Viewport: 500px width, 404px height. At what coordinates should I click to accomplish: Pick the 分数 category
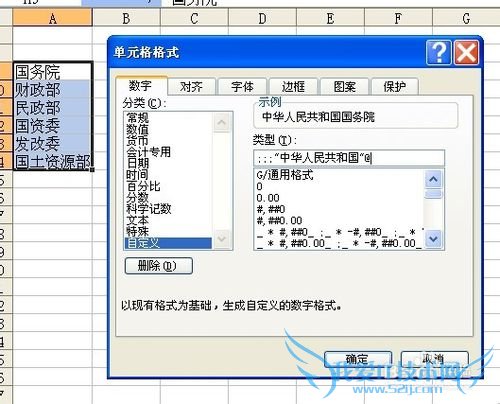pyautogui.click(x=168, y=197)
